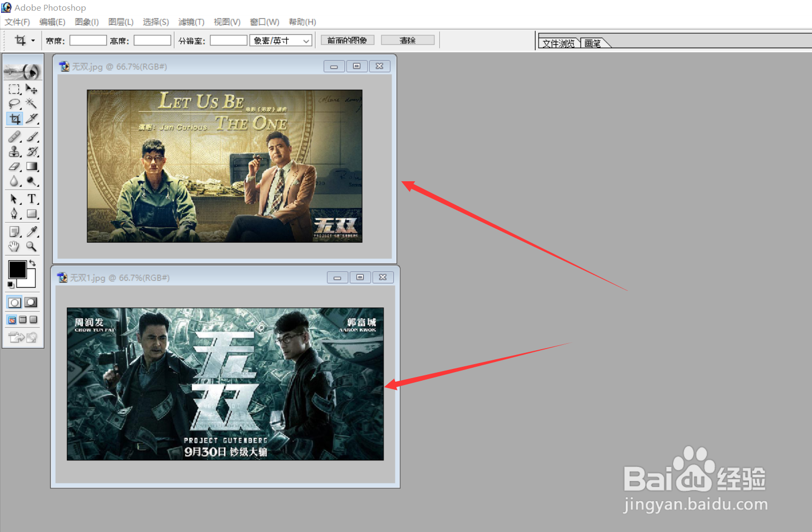This screenshot has width=812, height=532.
Task: Switch to Standard screen mode
Action: (12, 320)
